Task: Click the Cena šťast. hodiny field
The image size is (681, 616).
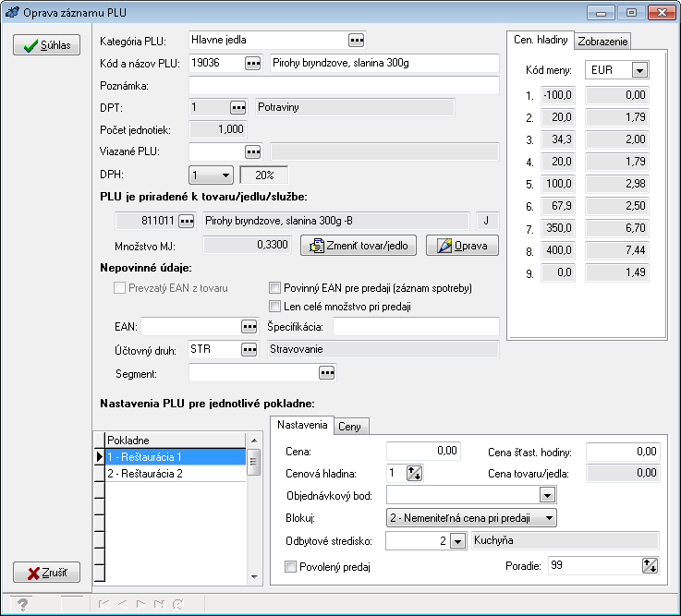Action: coord(623,452)
